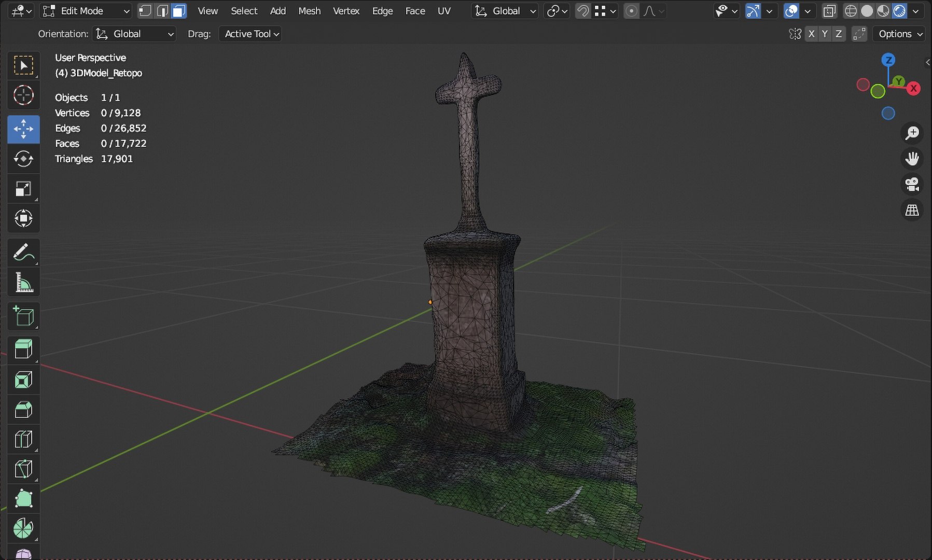Choose the Rotate tool
Image resolution: width=932 pixels, height=560 pixels.
23,159
